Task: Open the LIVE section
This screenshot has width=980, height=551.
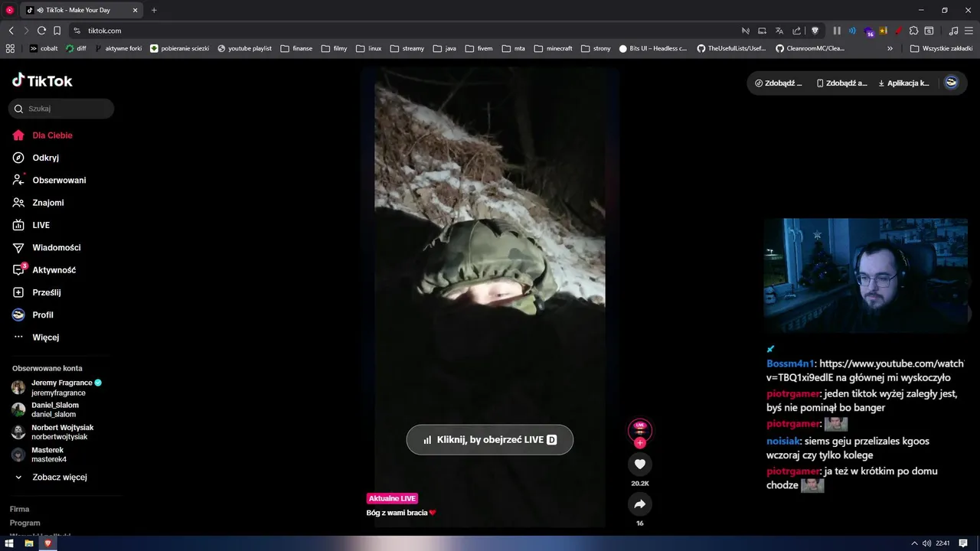Action: point(31,225)
